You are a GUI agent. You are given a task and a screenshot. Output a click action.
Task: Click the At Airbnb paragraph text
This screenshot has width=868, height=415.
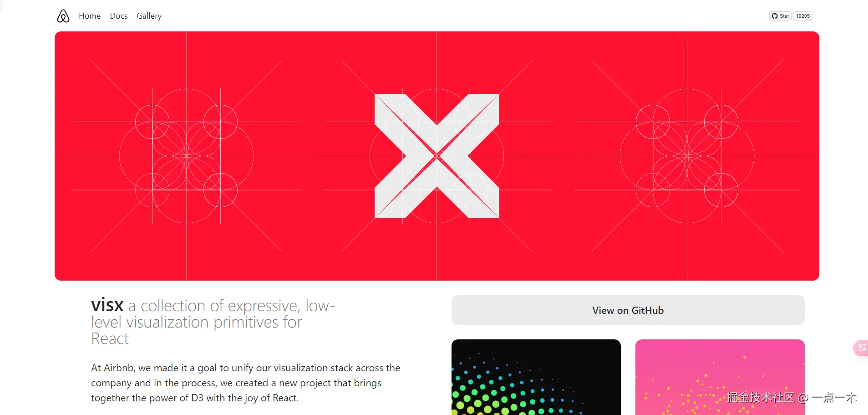(246, 383)
